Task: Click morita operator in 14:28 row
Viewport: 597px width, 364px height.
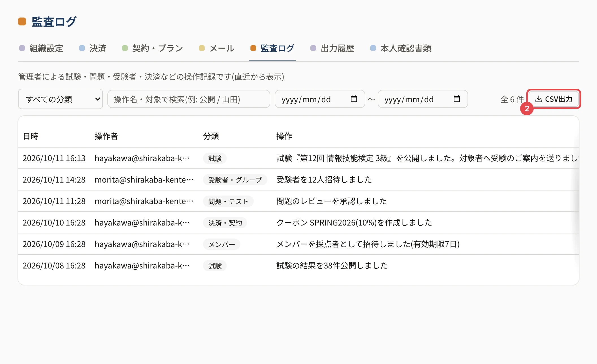Action: pos(144,180)
